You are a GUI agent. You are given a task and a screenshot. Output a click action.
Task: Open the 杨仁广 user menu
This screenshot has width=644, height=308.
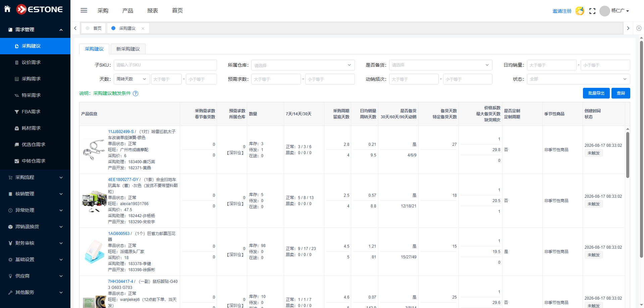620,11
